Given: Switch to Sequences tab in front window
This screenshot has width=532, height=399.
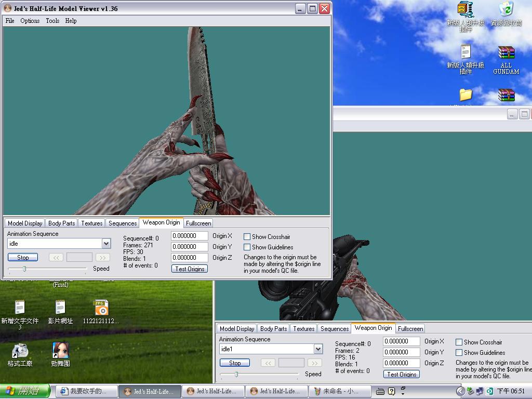Looking at the screenshot, I should point(123,223).
